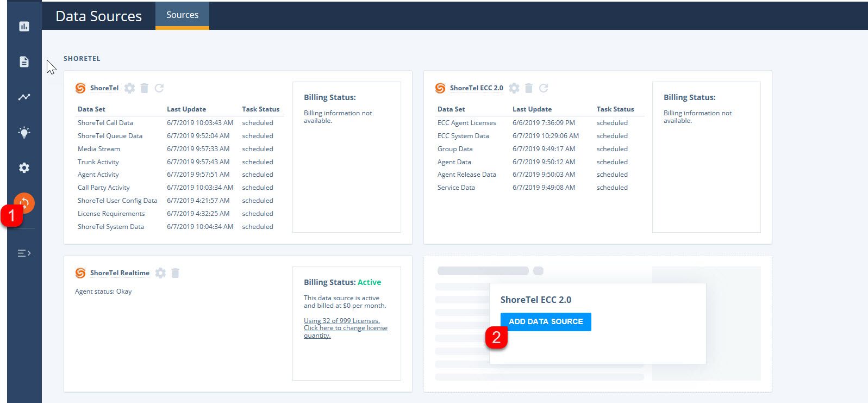Click the 6/6/2019 7:36:09 PM timestamp
Viewport: 868px width, 403px height.
point(544,123)
